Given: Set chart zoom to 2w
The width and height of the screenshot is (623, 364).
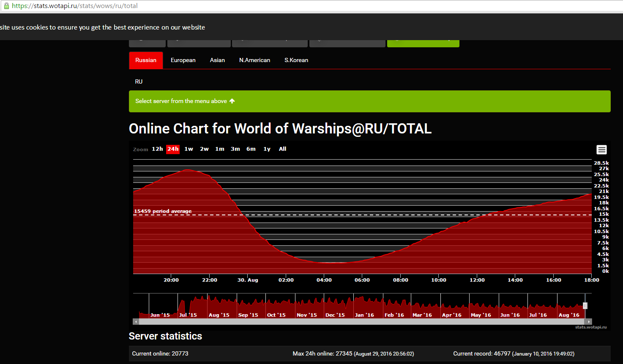Looking at the screenshot, I should tap(204, 149).
